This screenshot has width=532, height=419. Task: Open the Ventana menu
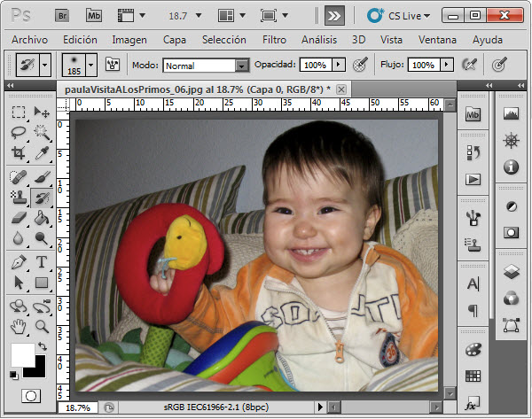[437, 40]
